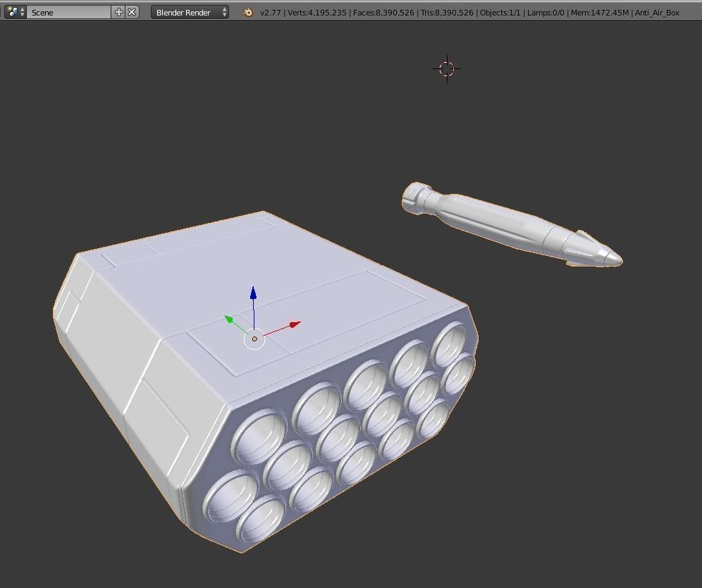Click the 3D cursor crosshair
Viewport: 702px width, 588px height.
(x=447, y=69)
